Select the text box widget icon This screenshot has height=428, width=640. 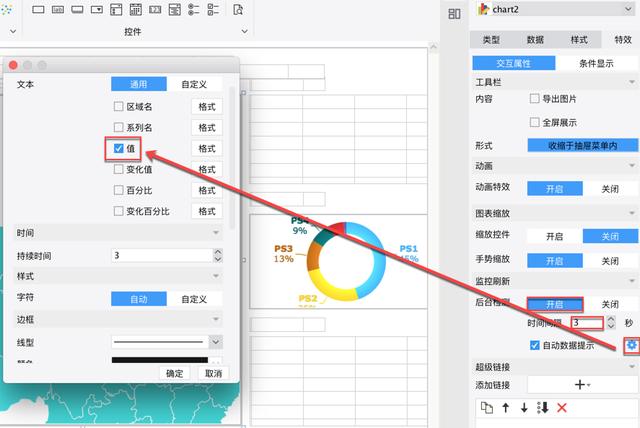38,9
